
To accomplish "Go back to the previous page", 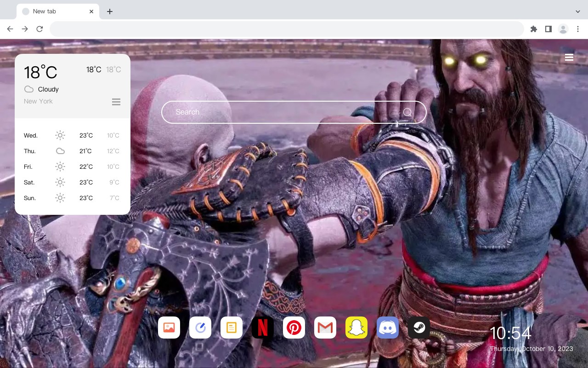I will click(10, 29).
